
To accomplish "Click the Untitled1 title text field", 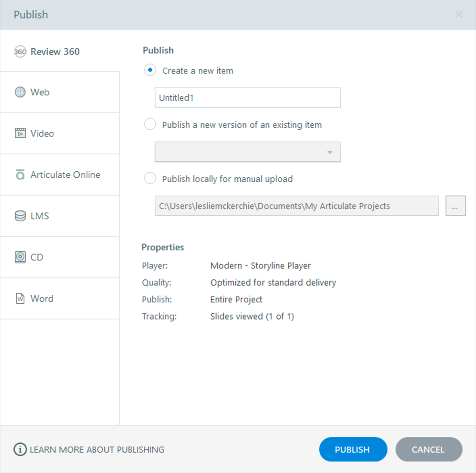I will click(x=247, y=98).
